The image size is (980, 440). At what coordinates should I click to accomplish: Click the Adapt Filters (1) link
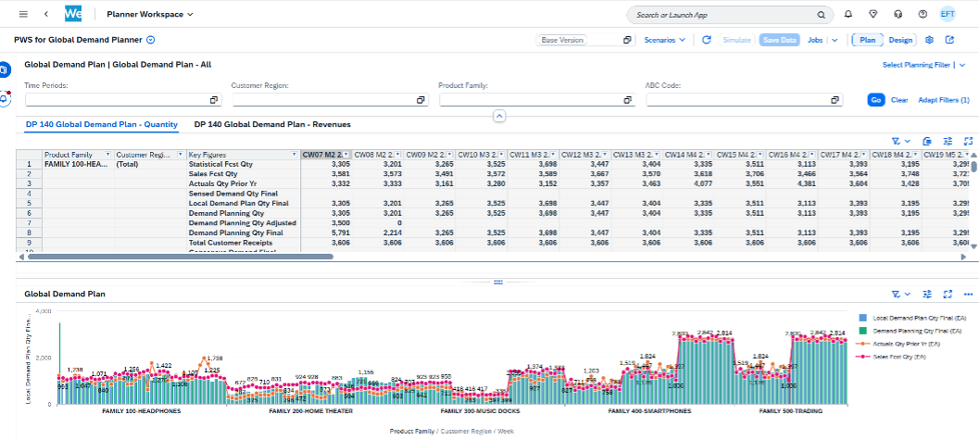point(943,100)
